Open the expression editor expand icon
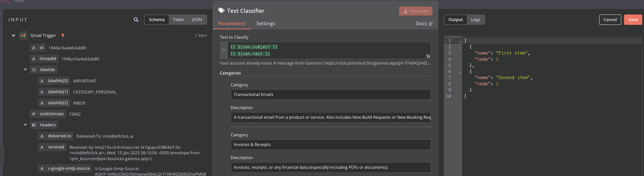The image size is (644, 176). [x=428, y=56]
